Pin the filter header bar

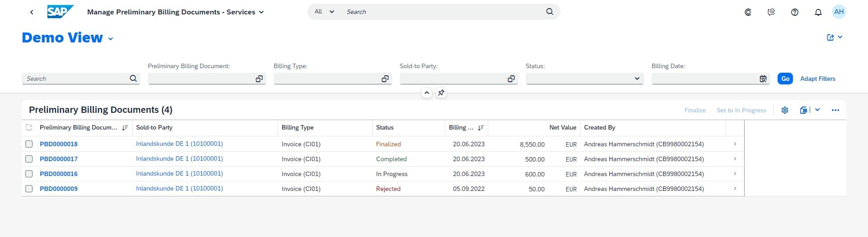point(441,93)
